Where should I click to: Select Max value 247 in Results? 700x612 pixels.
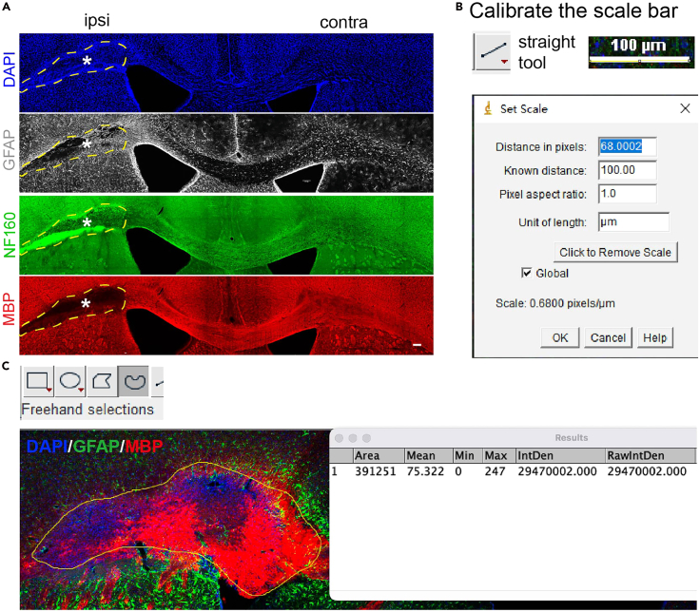(496, 471)
